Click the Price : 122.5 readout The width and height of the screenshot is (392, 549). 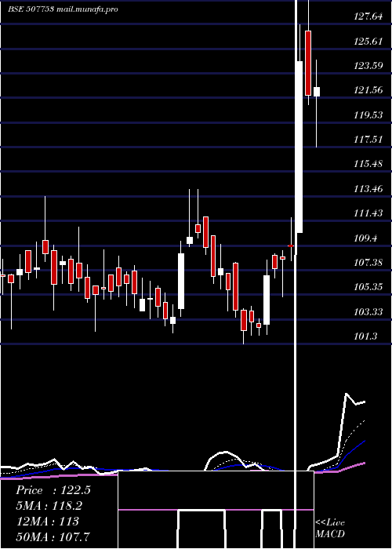[x=53, y=490]
